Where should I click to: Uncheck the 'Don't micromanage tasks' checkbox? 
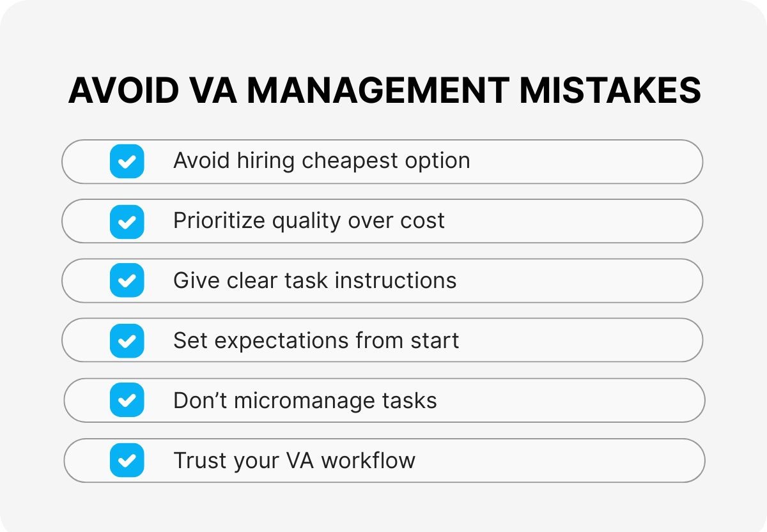(x=127, y=400)
